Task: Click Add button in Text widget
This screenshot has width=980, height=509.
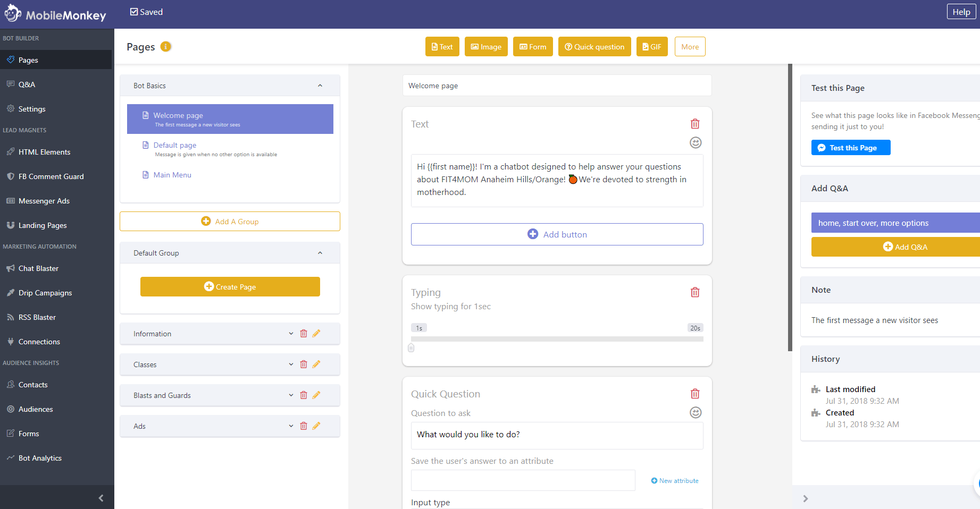Action: click(557, 234)
